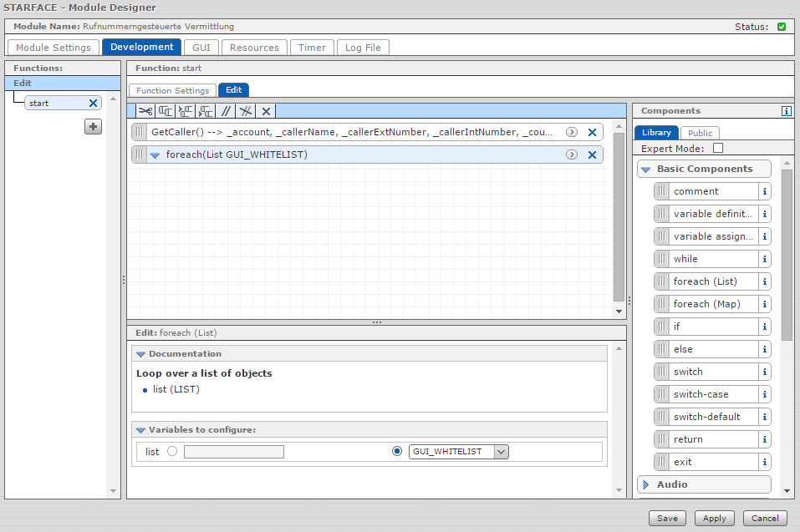Image resolution: width=800 pixels, height=532 pixels.
Task: Collapse the Basic Components section
Action: point(645,170)
